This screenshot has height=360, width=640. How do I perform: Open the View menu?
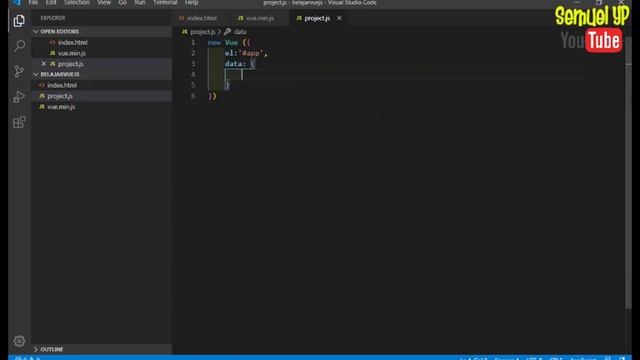pos(104,2)
